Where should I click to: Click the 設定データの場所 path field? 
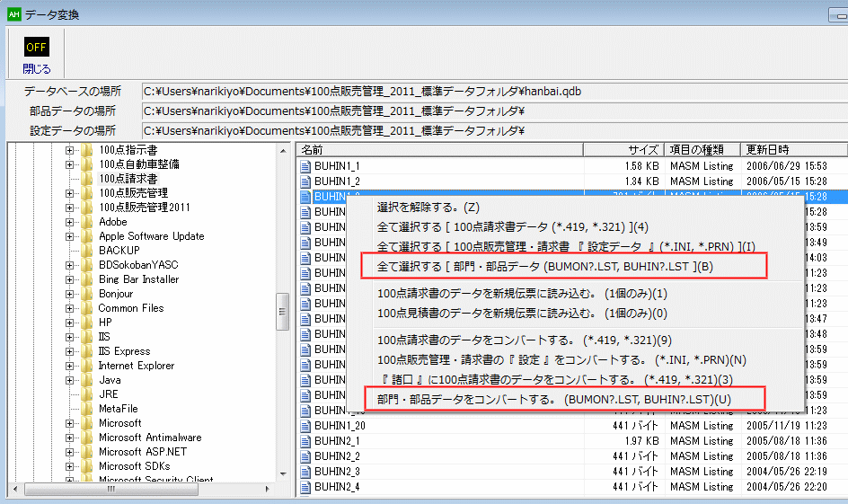tap(494, 131)
